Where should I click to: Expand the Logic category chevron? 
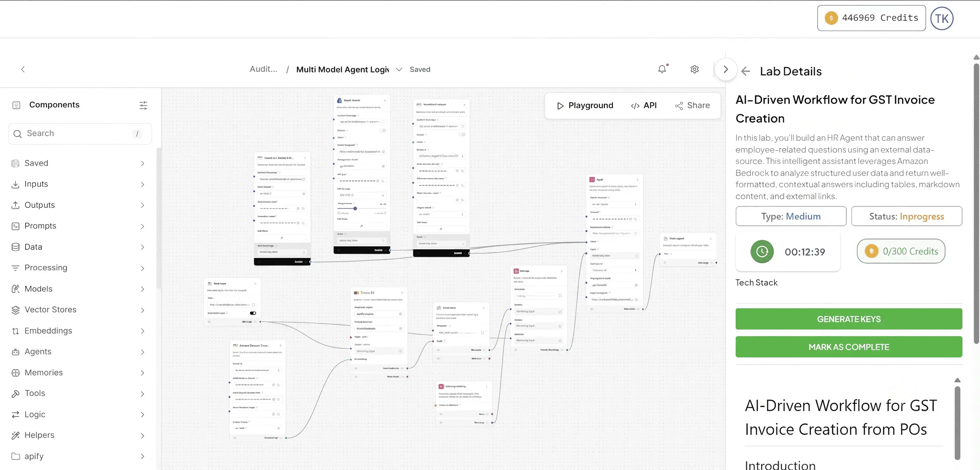point(142,415)
